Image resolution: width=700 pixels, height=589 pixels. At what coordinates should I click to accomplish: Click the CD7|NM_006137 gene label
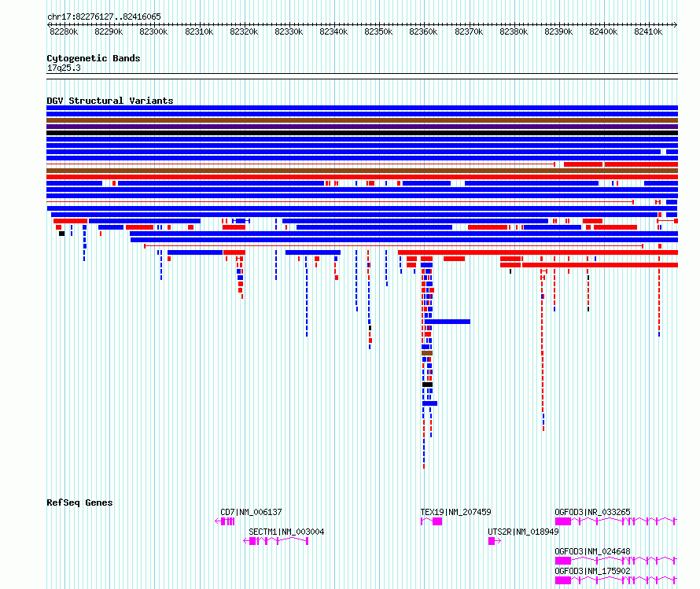tap(251, 512)
